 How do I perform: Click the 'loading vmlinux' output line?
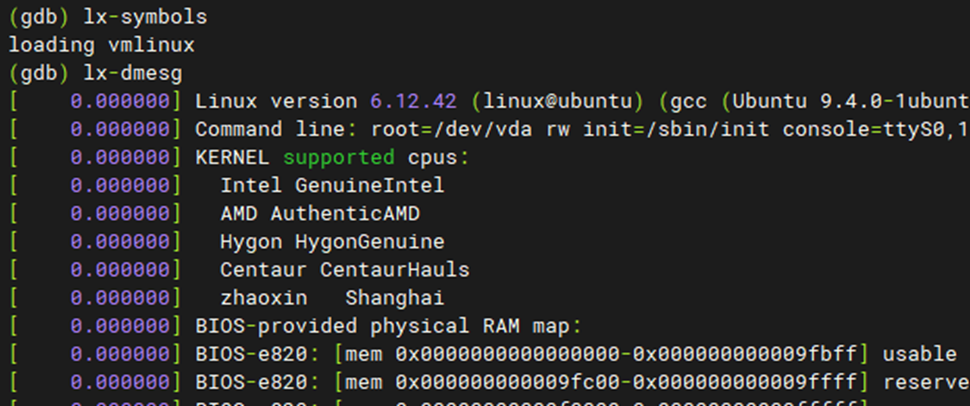click(101, 45)
